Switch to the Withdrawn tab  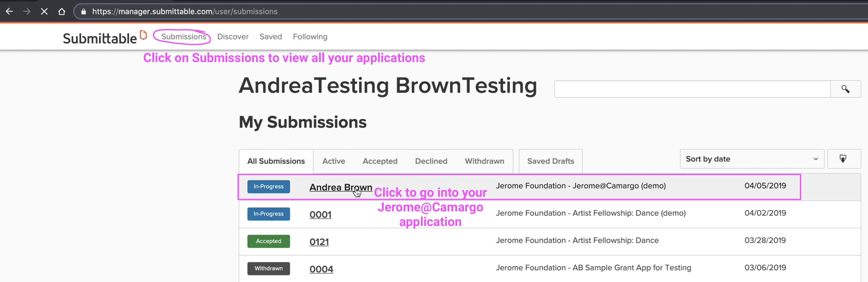click(x=484, y=161)
